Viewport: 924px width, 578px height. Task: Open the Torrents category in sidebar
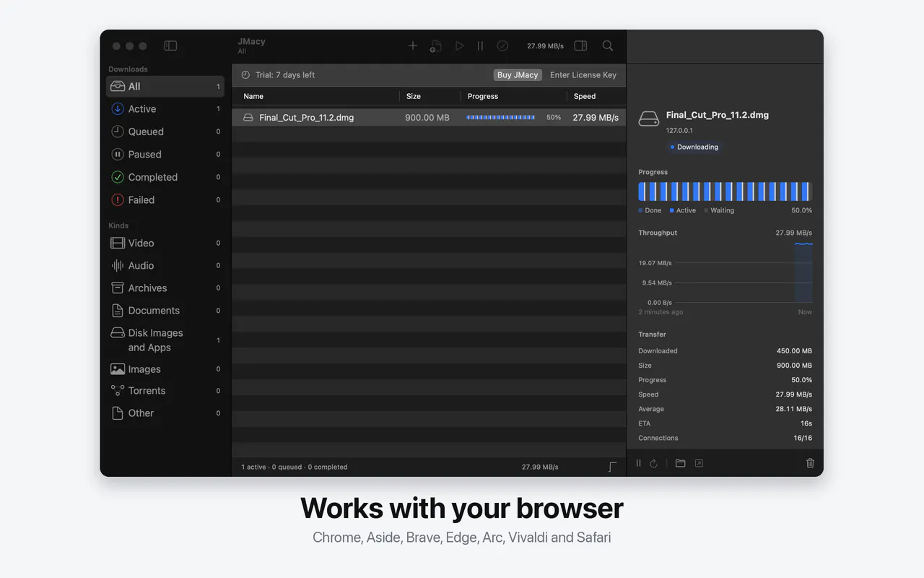point(165,391)
